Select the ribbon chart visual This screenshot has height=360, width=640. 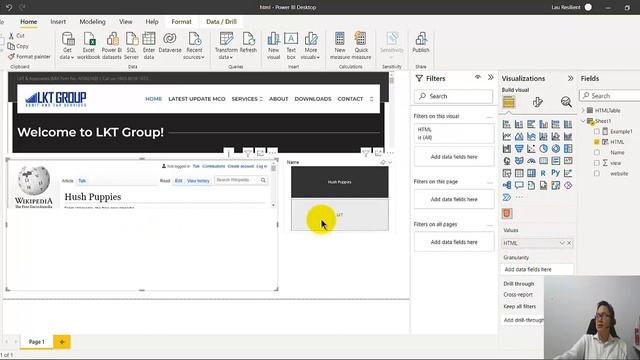coord(568,136)
